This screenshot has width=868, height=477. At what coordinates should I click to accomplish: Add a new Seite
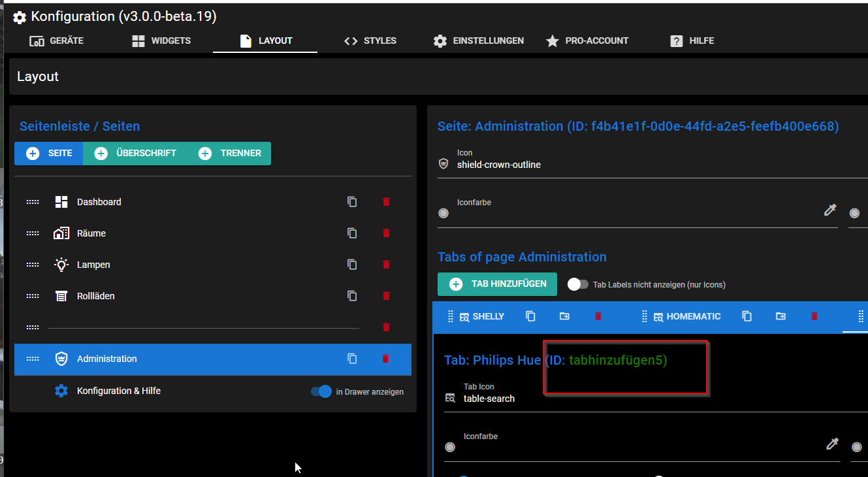tap(49, 153)
